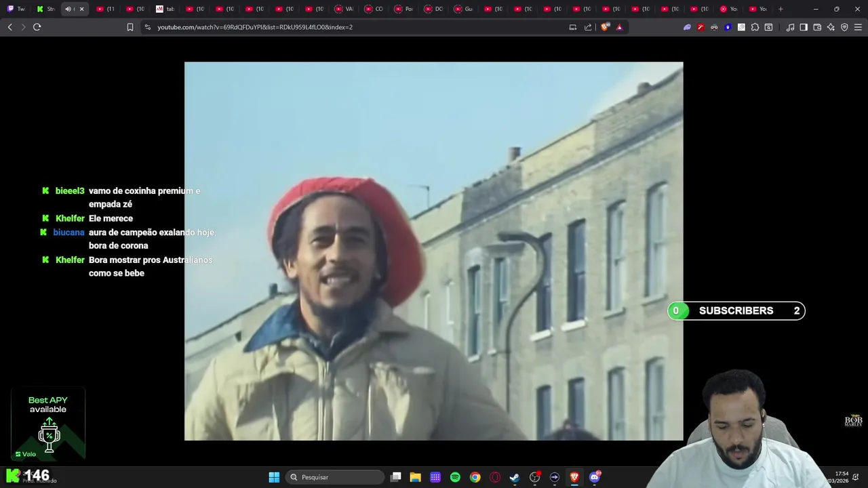The image size is (868, 488).
Task: Switch to the 'VAI' tab
Action: pyautogui.click(x=344, y=9)
